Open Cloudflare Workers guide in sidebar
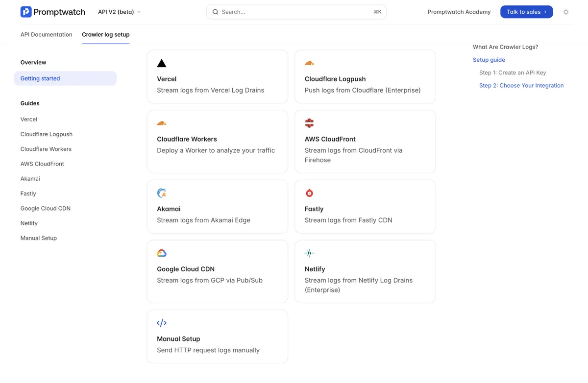 46,149
